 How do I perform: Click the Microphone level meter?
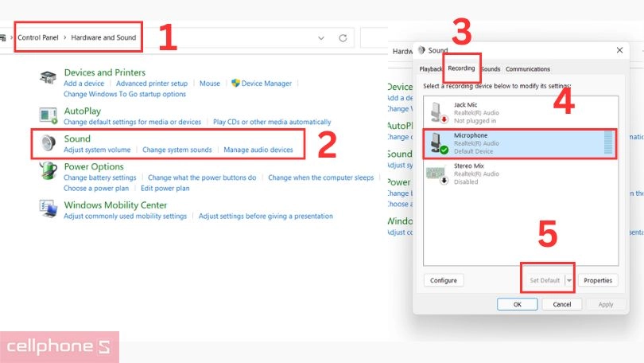click(x=609, y=143)
